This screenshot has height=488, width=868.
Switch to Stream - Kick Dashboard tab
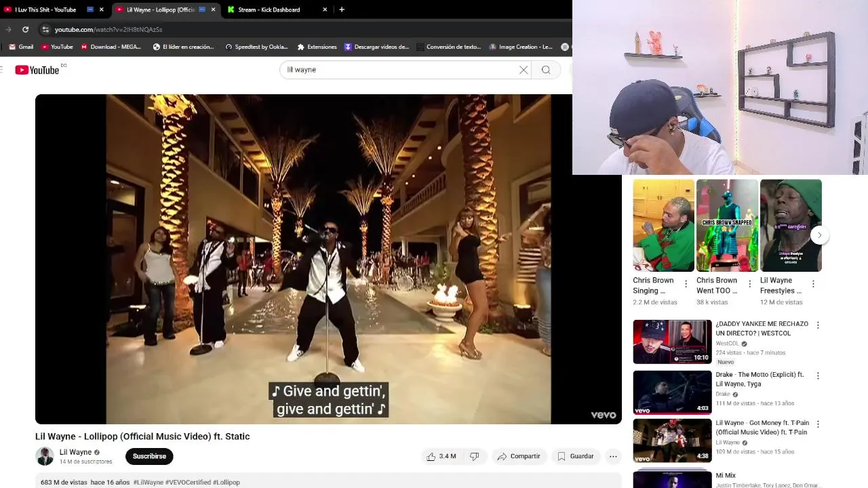(276, 9)
